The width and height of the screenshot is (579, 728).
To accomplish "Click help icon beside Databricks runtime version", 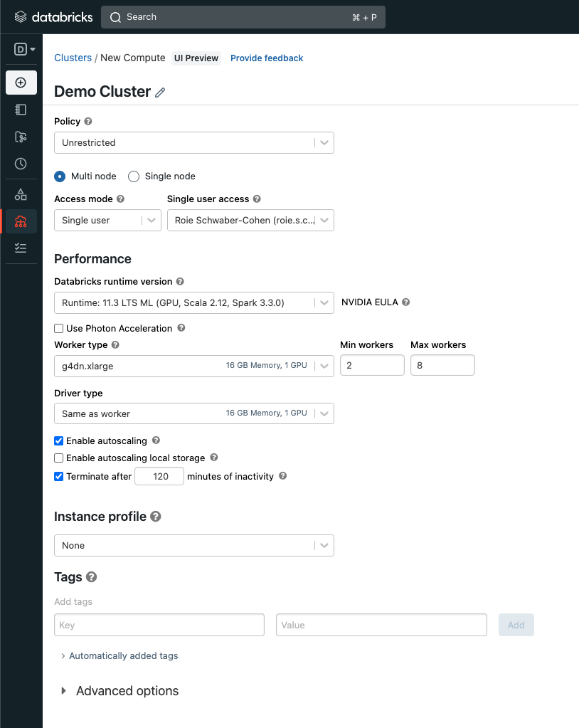I will [x=180, y=281].
